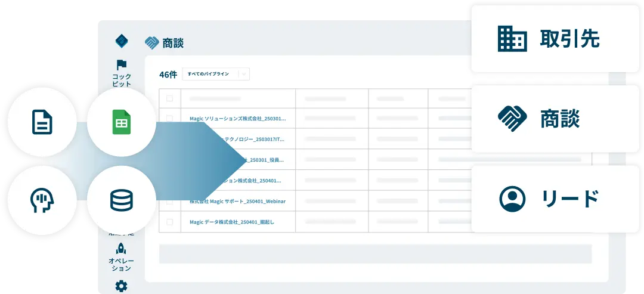Open Magic ソリューションズ株式会社_250301 deal link
Screen dimensions: 644x294
(237, 119)
